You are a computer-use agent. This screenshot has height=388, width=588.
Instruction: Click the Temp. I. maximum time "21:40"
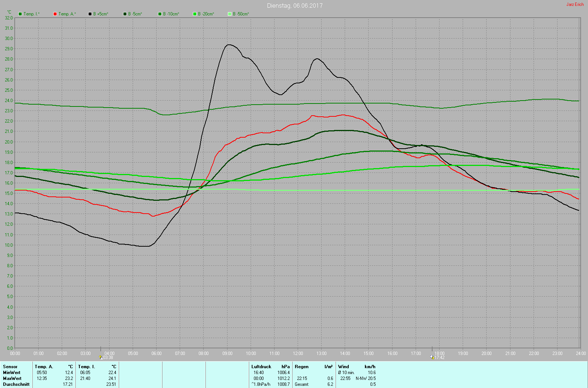(x=85, y=378)
